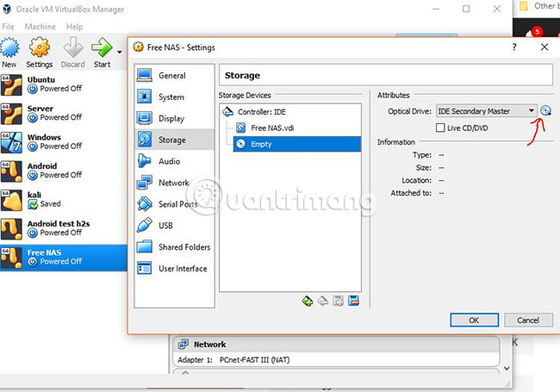Screen dimensions: 560x392
Task: Start the selected virtual machine
Action: pyautogui.click(x=102, y=53)
